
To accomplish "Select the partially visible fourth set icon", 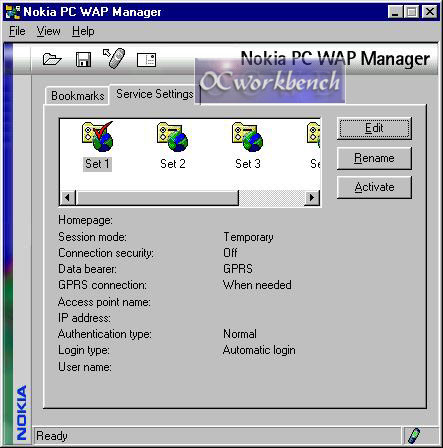I will click(x=314, y=137).
